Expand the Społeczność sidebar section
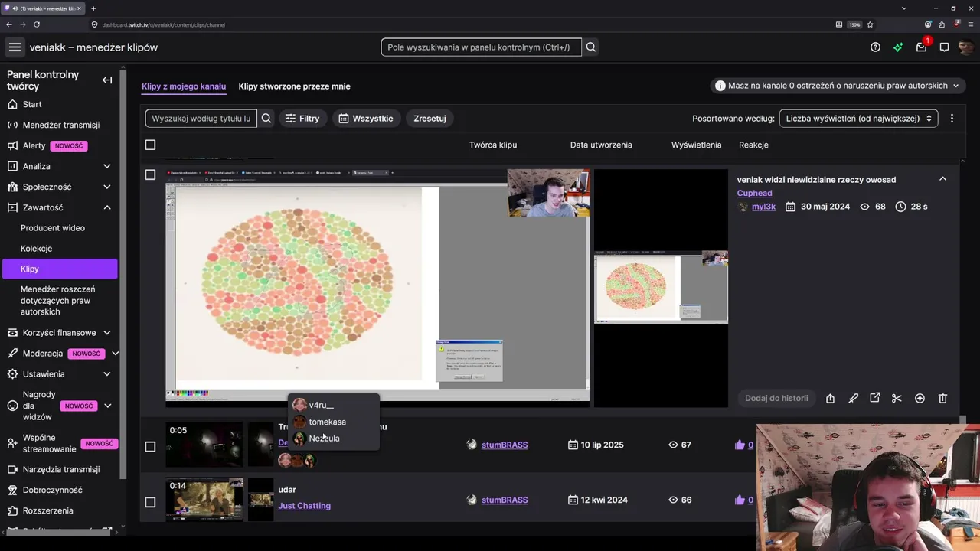The height and width of the screenshot is (551, 980). coord(107,187)
